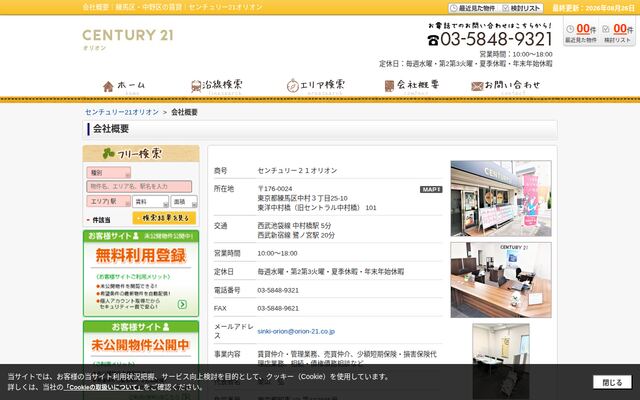Click the 無料利用登録 banner

coord(141,273)
